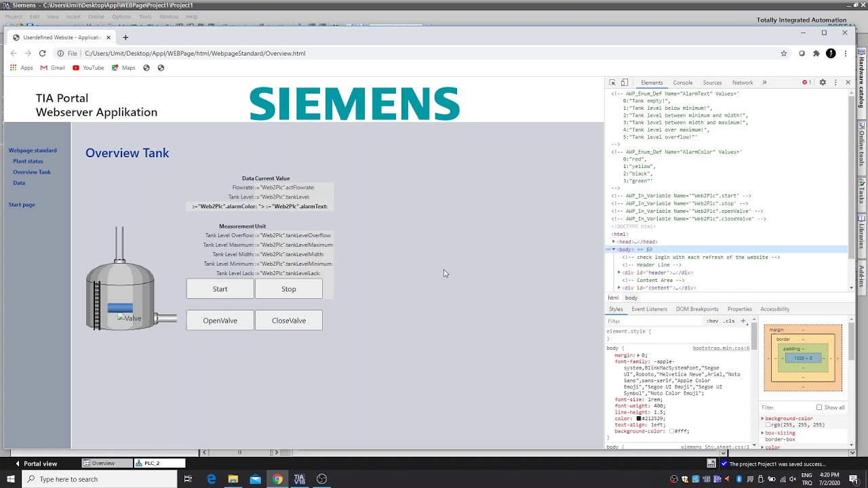This screenshot has width=868, height=488.
Task: Click the Stop button on the webpage
Action: click(289, 289)
